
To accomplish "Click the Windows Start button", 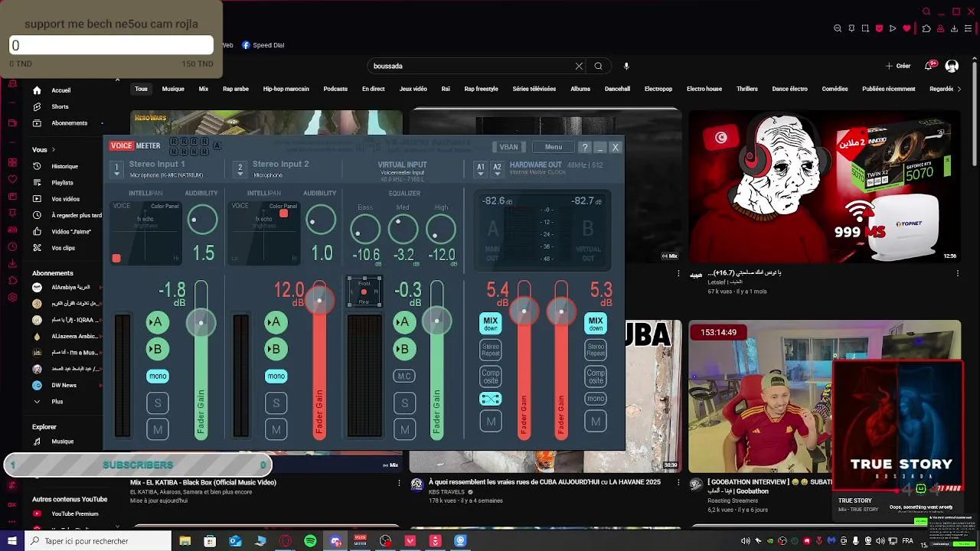I will click(x=11, y=541).
